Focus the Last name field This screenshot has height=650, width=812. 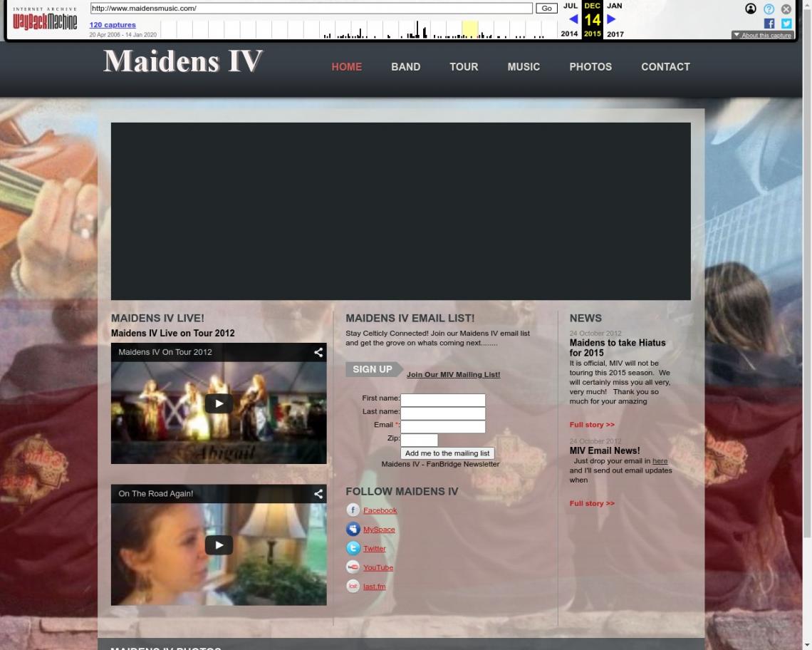[443, 413]
